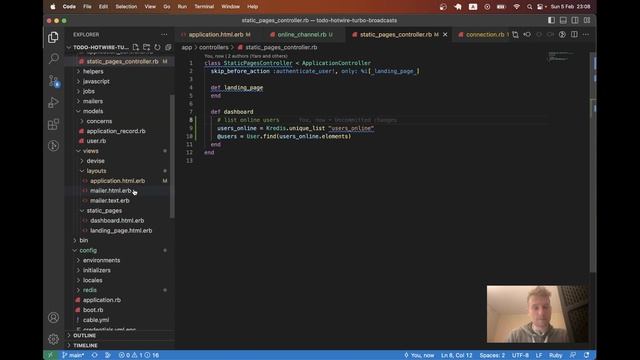Open the Apple menu
Screen dimensions: 640x360
pos(53,7)
